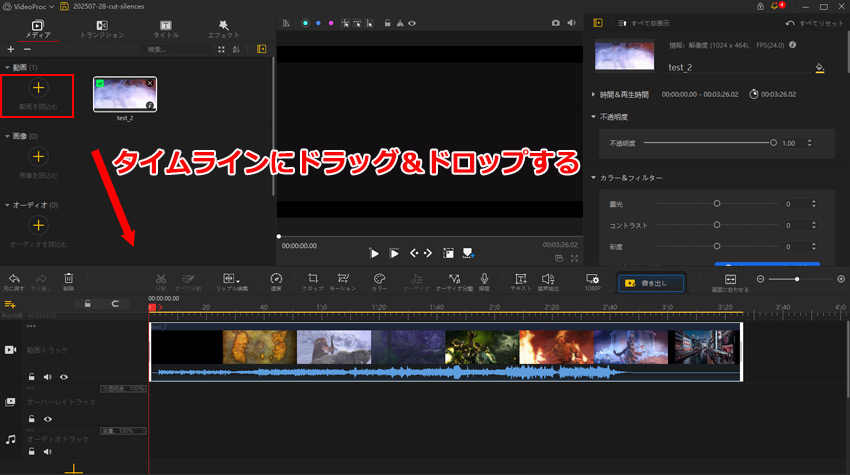The height and width of the screenshot is (475, 850).
Task: Zoom out timeline with minus icon
Action: pos(761,279)
